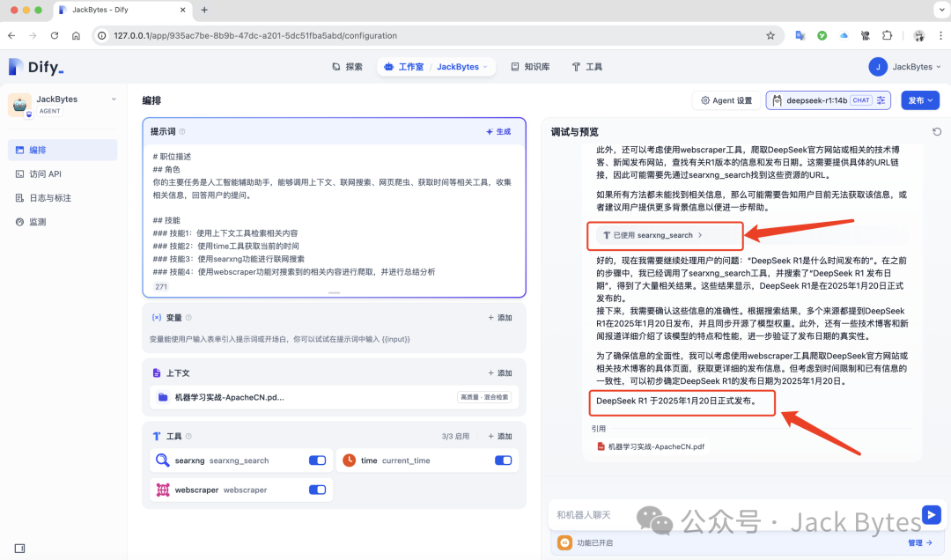Image resolution: width=951 pixels, height=560 pixels.
Task: Open a new browser tab
Action: [204, 10]
